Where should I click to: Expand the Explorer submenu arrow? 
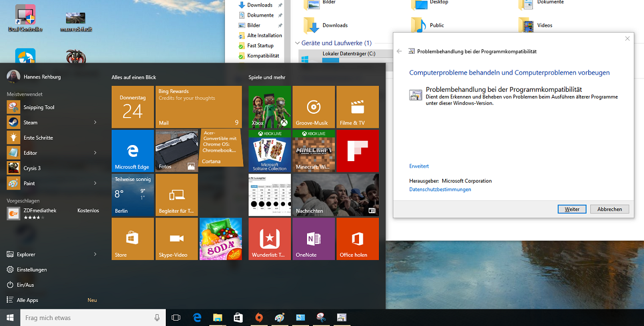click(95, 255)
